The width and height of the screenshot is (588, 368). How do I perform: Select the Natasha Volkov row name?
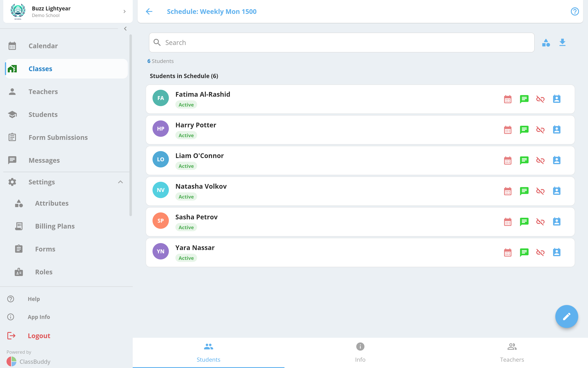click(x=201, y=186)
